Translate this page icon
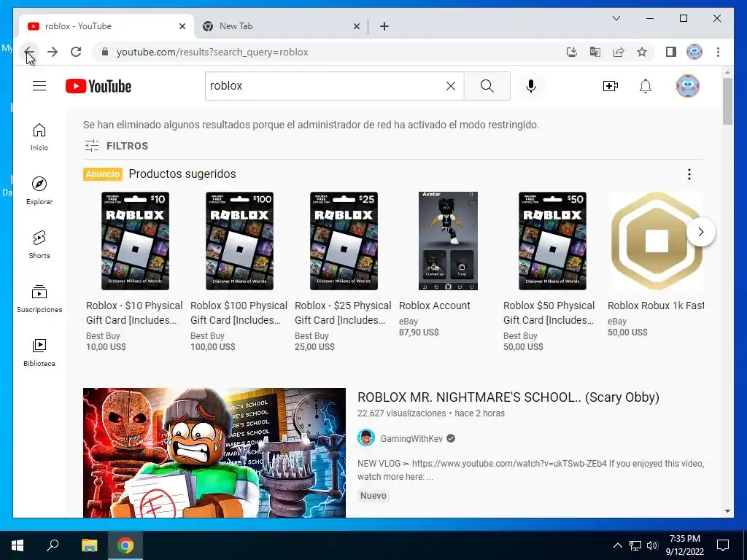 [595, 52]
